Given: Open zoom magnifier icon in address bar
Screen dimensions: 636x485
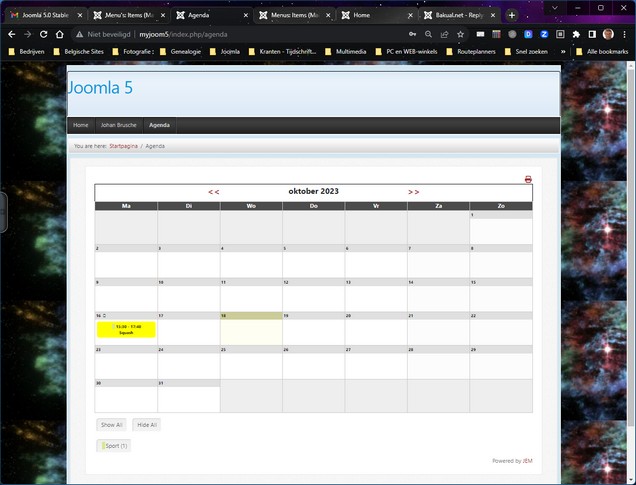Looking at the screenshot, I should click(428, 34).
